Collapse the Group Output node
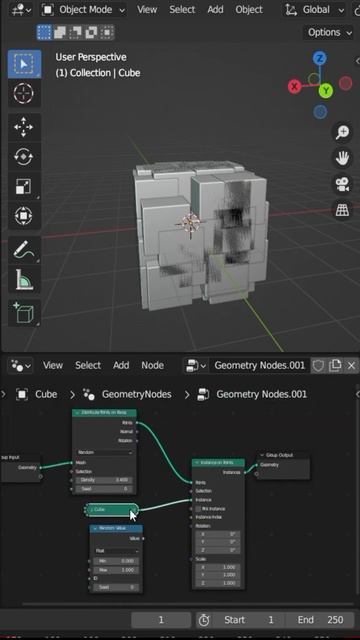360x640 pixels. pyautogui.click(x=262, y=455)
